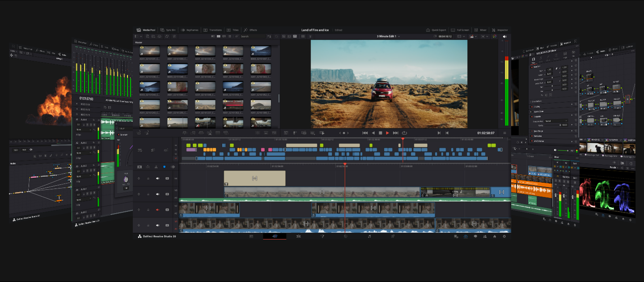Go to previous clip using skip-back icon
The width and height of the screenshot is (644, 282).
(x=447, y=133)
